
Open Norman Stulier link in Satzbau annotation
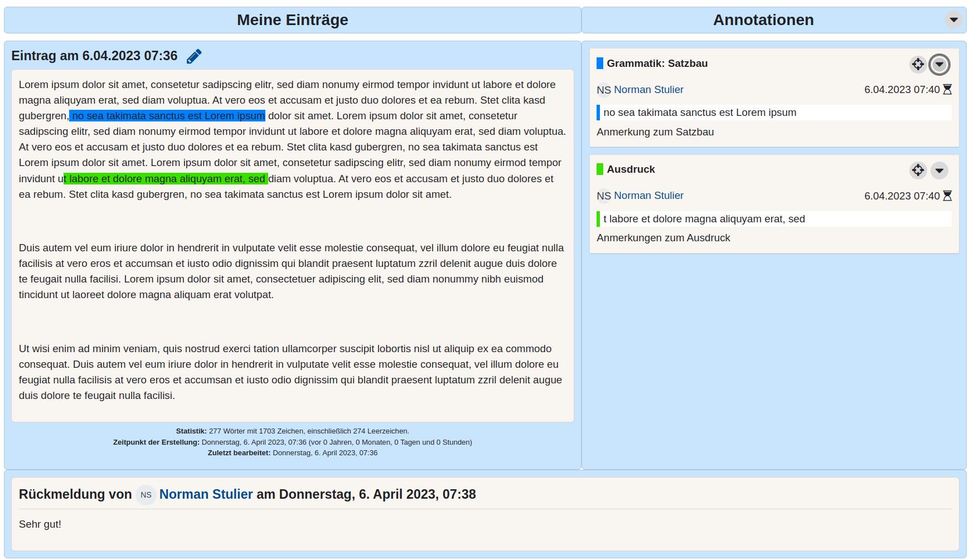[648, 90]
